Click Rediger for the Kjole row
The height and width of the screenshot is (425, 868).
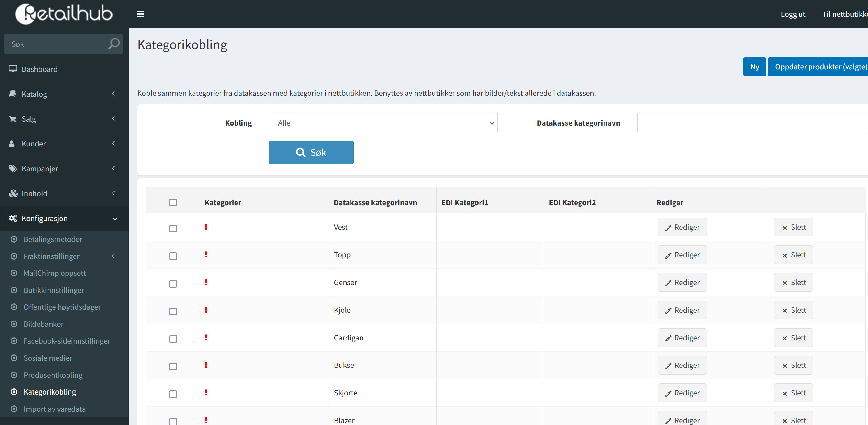coord(682,310)
